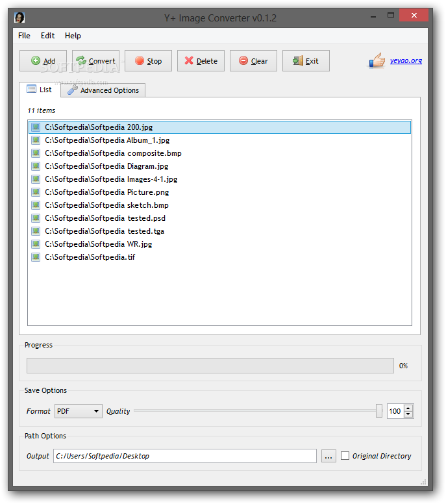Switch to the List tab
This screenshot has width=446, height=504.
(40, 90)
